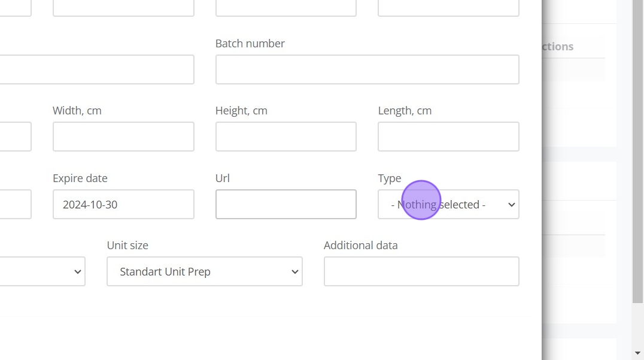Open the cut-off dropdown left of Unit size
The image size is (644, 360).
[x=42, y=271]
